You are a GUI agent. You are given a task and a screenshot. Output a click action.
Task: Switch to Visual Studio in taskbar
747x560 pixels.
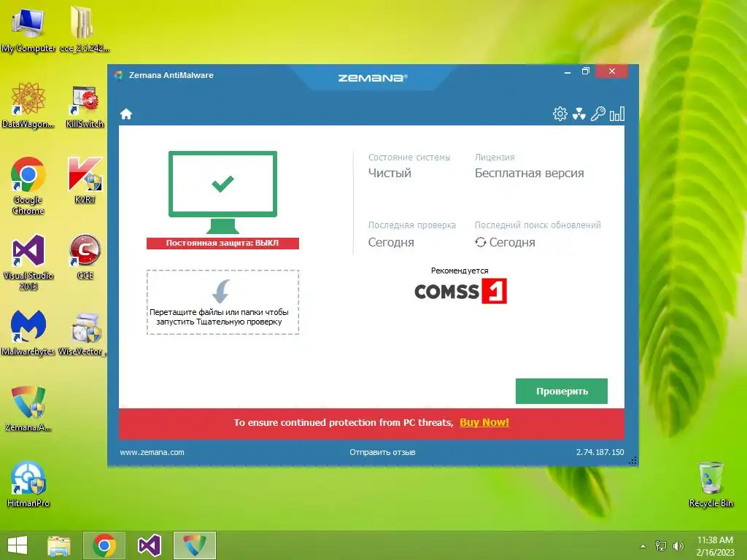tap(149, 545)
